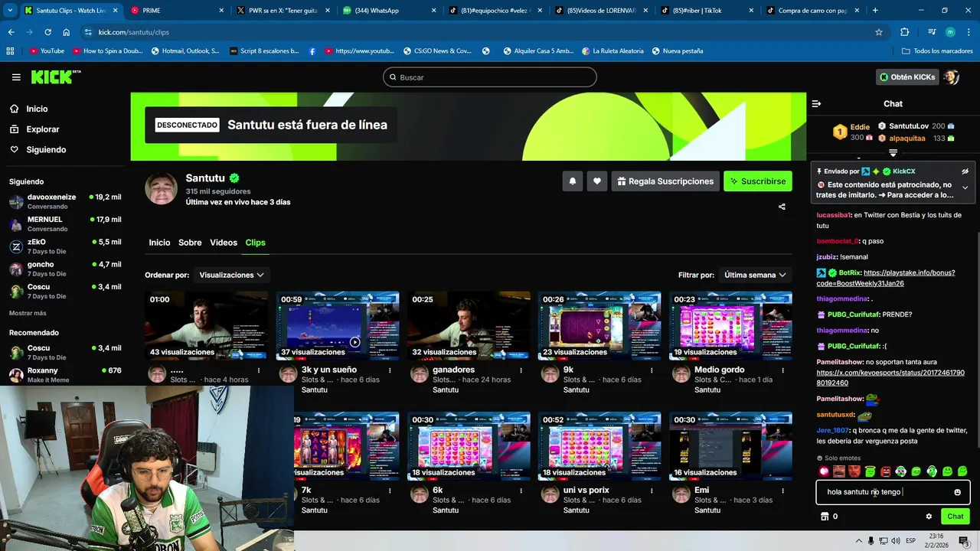
Task: Hide the pinned message with eye-slash icon
Action: pos(965,171)
